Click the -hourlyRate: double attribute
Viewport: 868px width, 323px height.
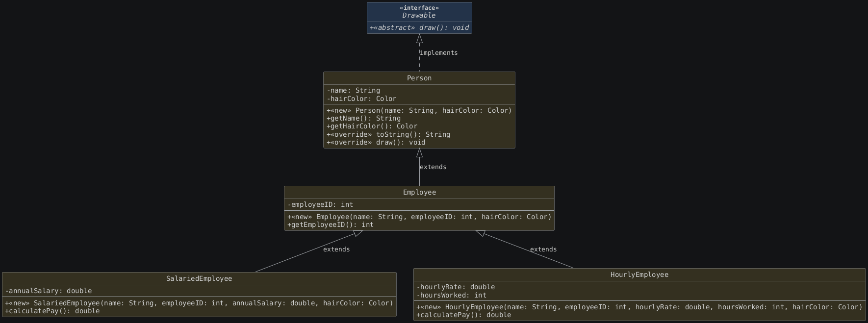[456, 287]
